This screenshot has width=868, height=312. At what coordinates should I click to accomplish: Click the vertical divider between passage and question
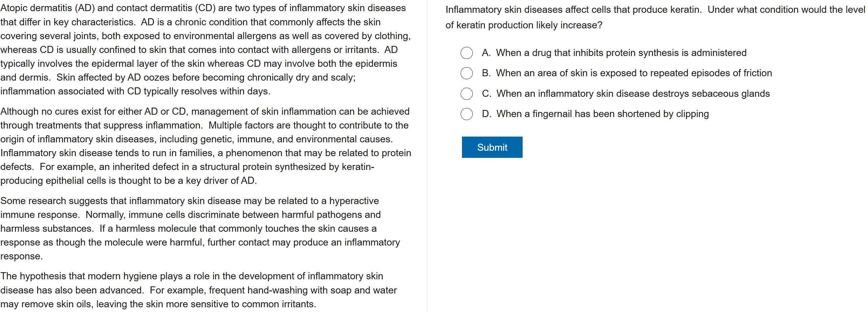point(427,156)
